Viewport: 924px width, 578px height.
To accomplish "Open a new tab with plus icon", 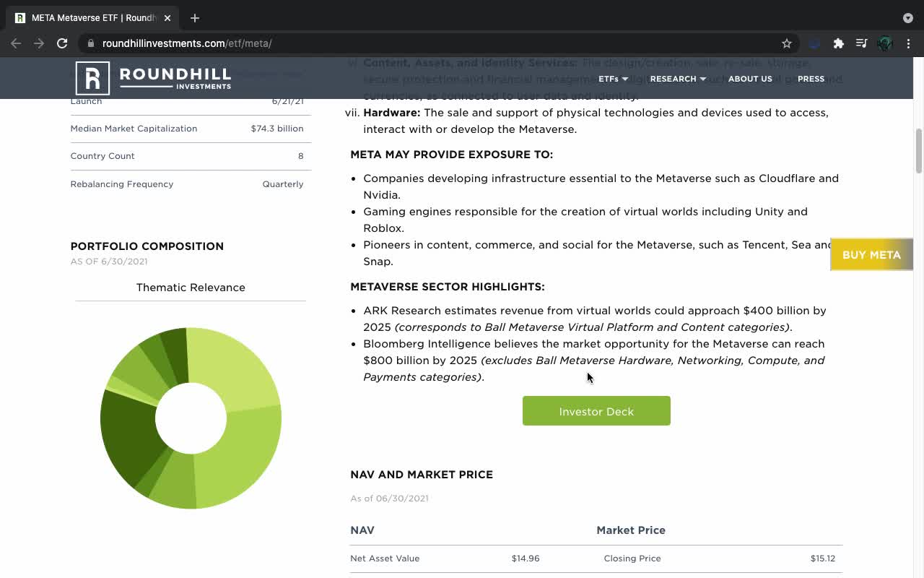I will [x=195, y=18].
